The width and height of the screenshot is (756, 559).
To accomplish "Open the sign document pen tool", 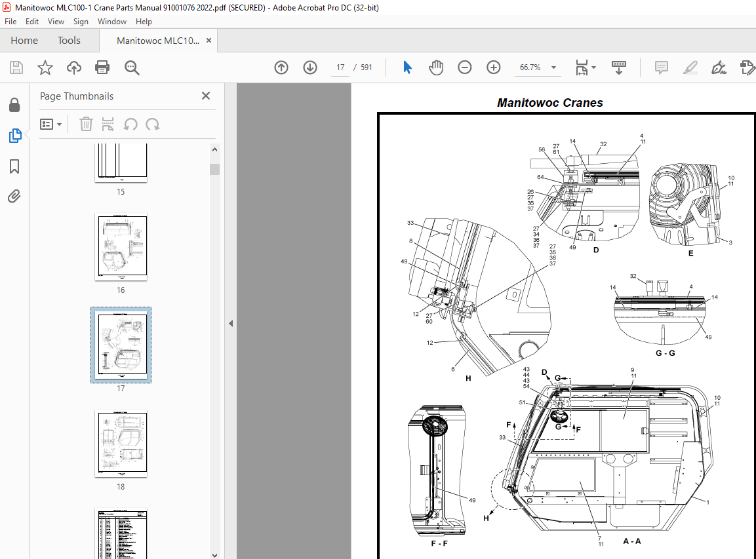I will [719, 67].
